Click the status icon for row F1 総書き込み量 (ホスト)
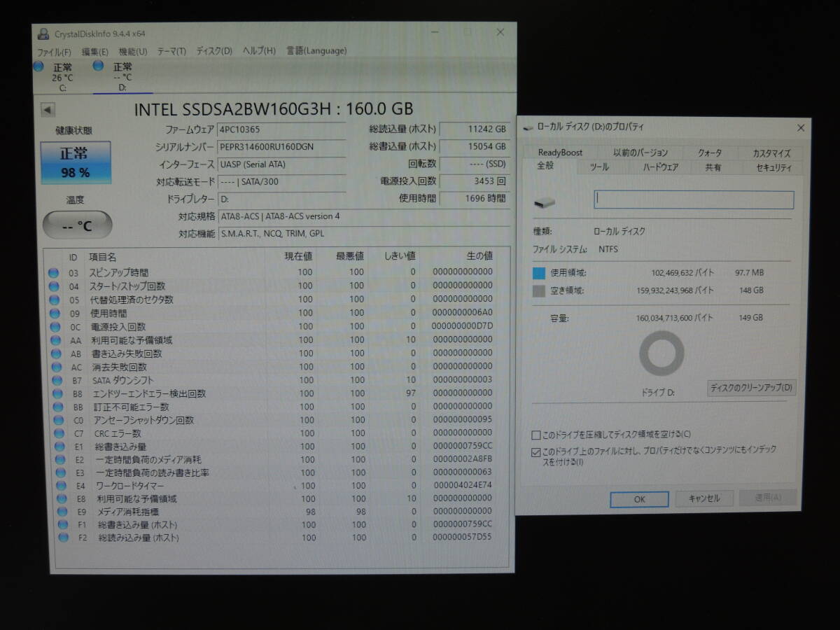This screenshot has height=630, width=840. (64, 524)
